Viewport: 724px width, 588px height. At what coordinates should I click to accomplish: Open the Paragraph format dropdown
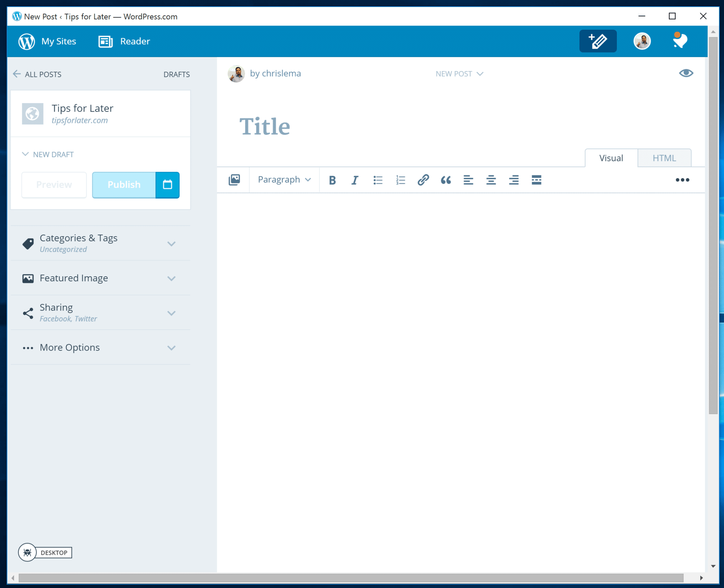click(284, 180)
